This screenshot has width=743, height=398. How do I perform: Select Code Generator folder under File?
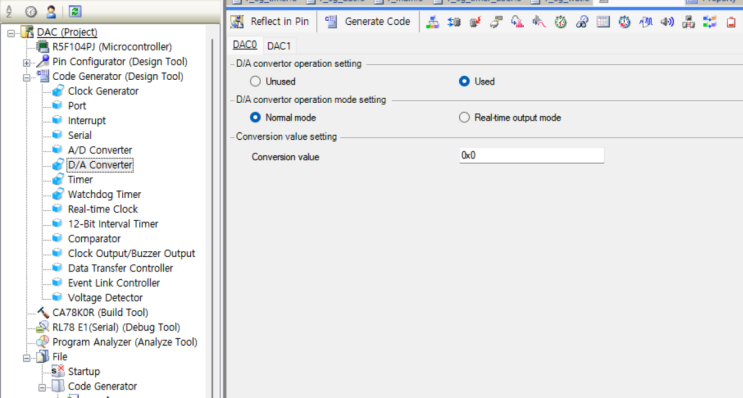[x=102, y=386]
